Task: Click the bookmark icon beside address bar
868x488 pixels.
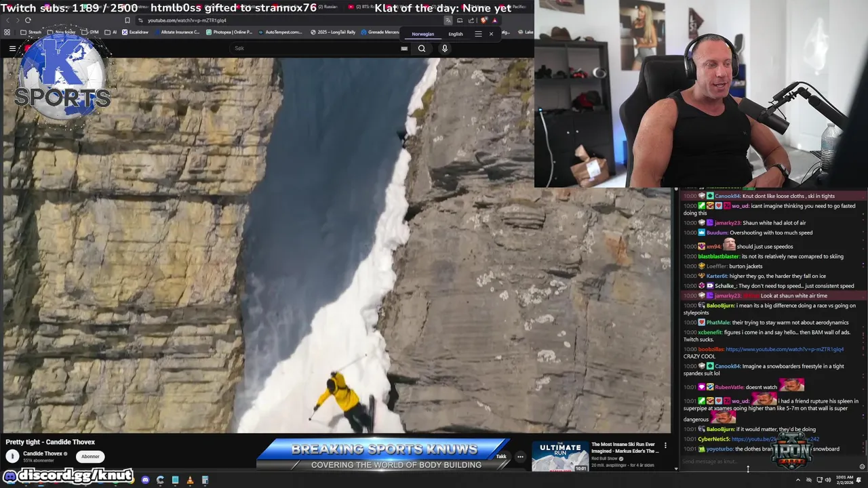Action: coord(127,20)
